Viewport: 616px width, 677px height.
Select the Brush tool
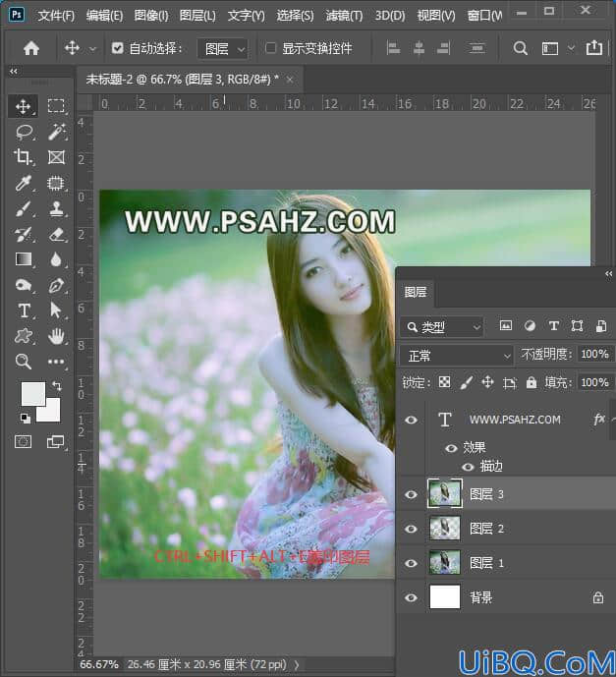[23, 209]
